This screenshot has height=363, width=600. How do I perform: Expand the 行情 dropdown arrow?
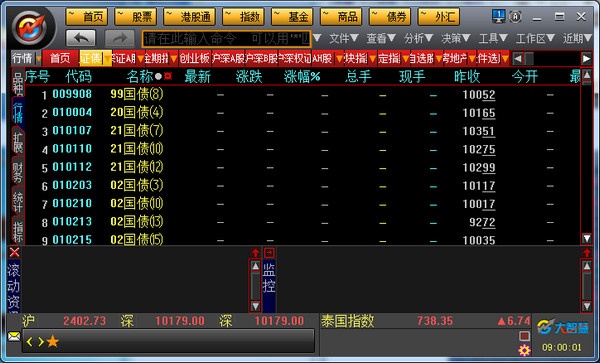click(38, 59)
